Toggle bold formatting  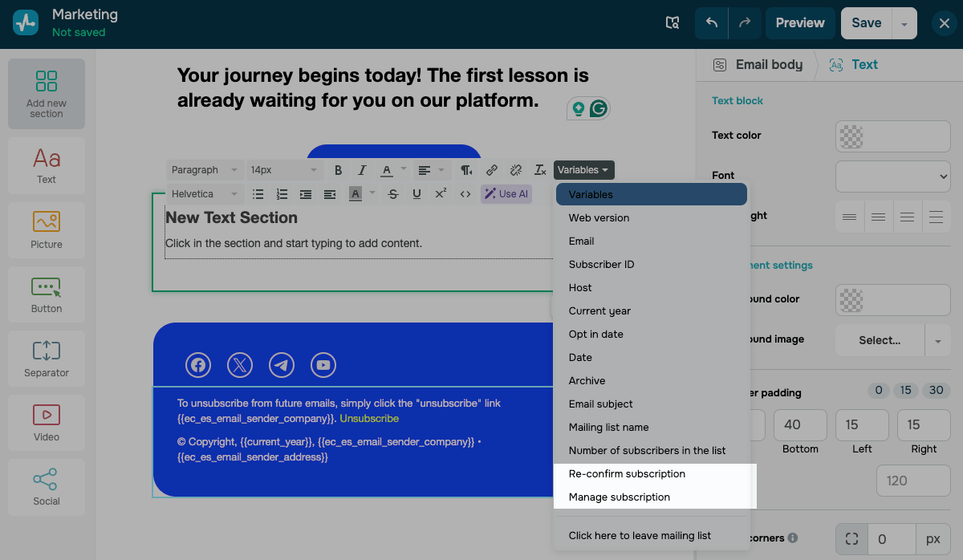pyautogui.click(x=338, y=170)
